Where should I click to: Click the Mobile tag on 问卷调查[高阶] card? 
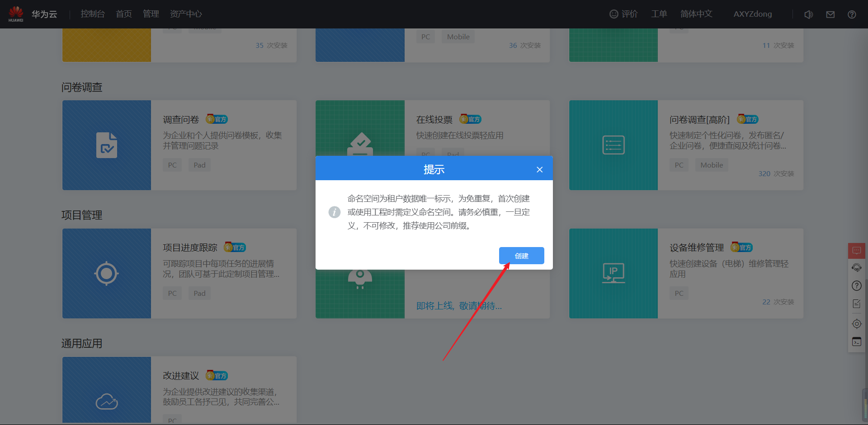click(x=712, y=165)
